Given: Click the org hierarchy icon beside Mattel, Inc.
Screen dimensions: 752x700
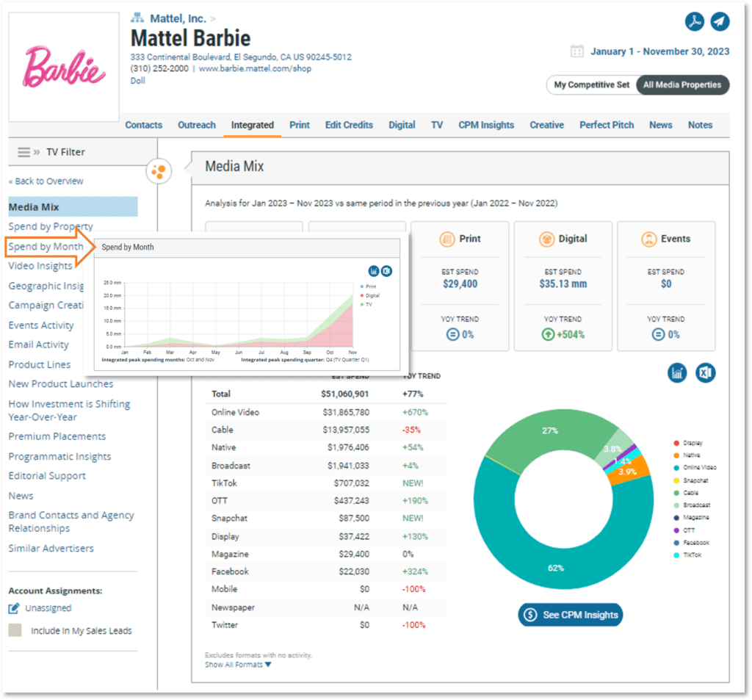Looking at the screenshot, I should pos(137,18).
